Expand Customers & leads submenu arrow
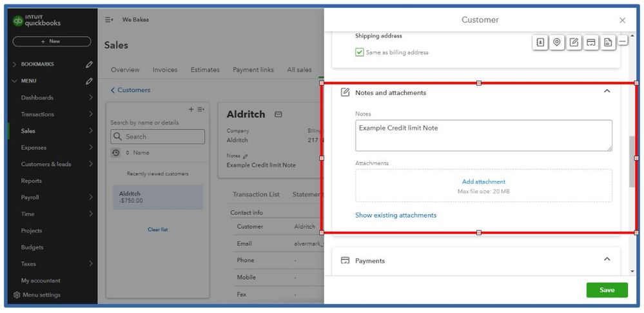The height and width of the screenshot is (313, 644). 90,164
